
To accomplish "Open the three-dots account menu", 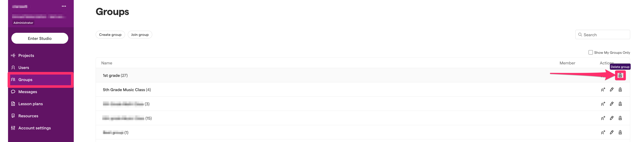I will coord(64,6).
